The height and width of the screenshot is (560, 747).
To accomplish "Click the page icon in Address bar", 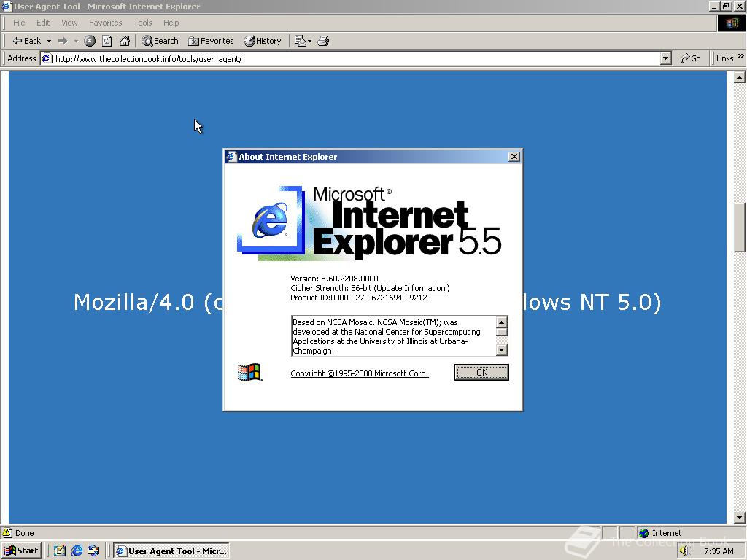I will tap(47, 58).
